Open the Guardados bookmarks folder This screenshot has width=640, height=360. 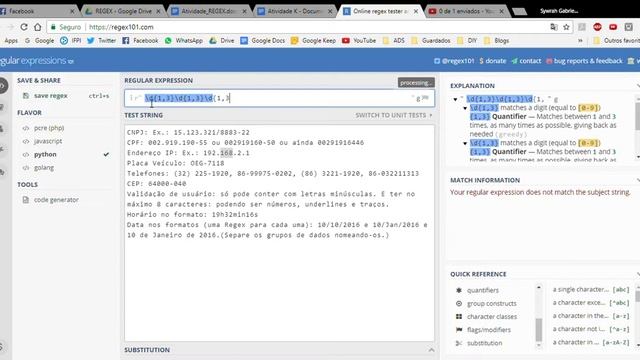[x=431, y=40]
